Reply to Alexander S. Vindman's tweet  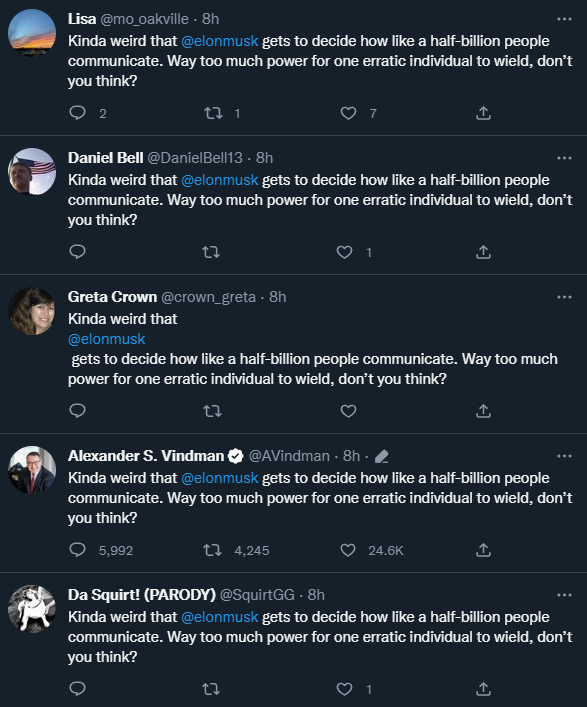point(78,550)
